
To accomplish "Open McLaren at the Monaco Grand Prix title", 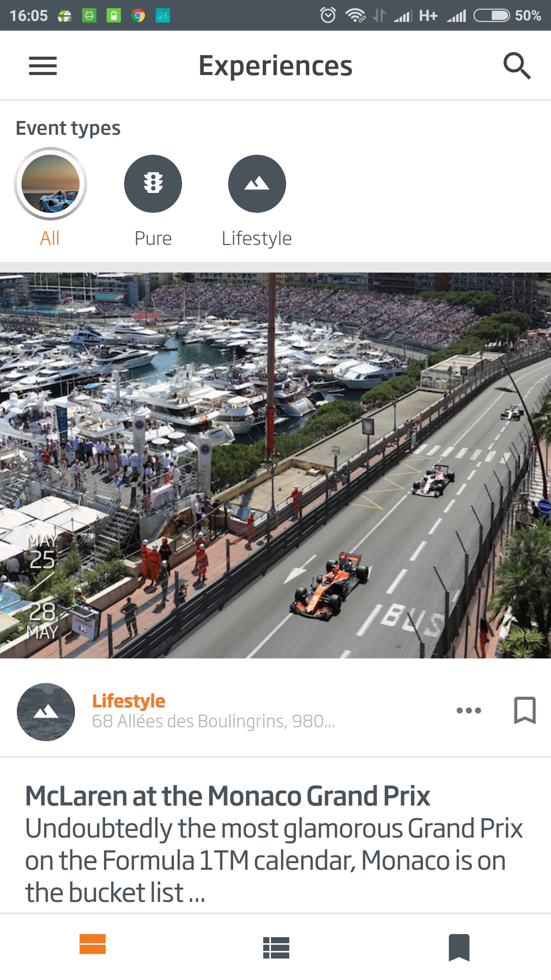I will click(x=228, y=796).
